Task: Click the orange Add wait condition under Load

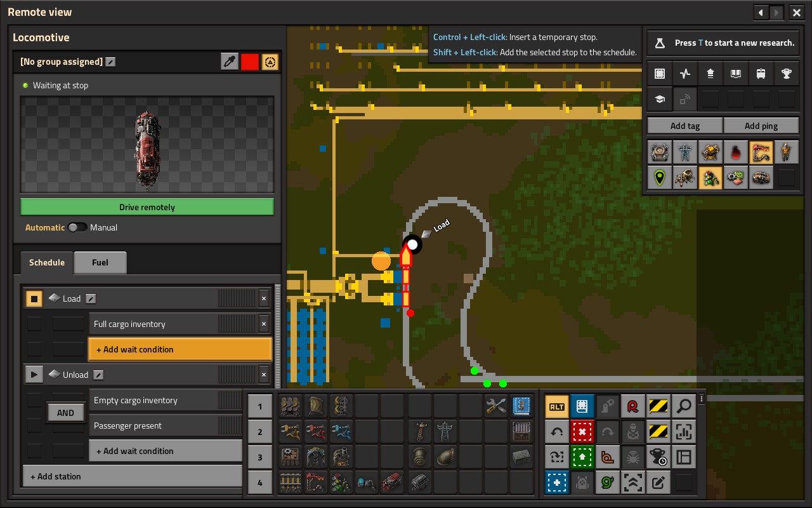Action: click(x=180, y=349)
